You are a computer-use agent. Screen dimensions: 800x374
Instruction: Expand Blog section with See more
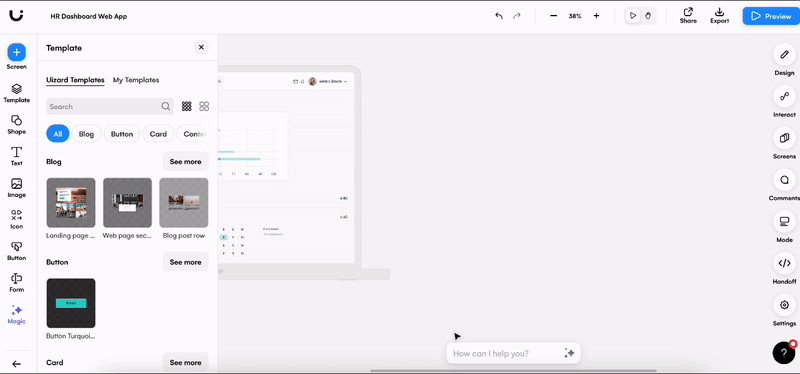(186, 161)
